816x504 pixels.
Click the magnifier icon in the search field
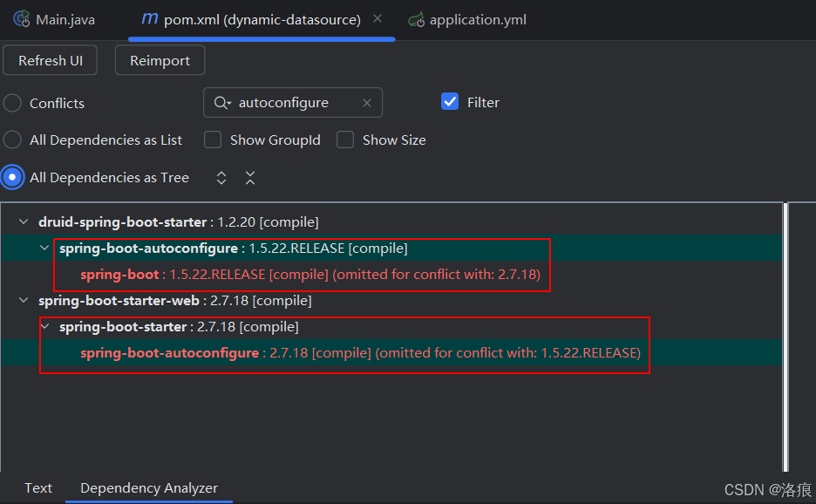(x=221, y=102)
